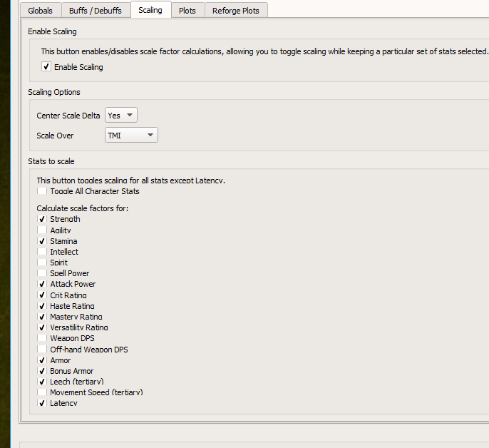Check the Spell Power box

pos(43,273)
